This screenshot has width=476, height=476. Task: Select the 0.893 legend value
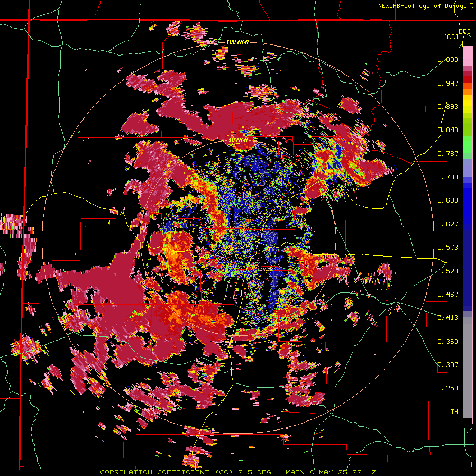coord(448,106)
